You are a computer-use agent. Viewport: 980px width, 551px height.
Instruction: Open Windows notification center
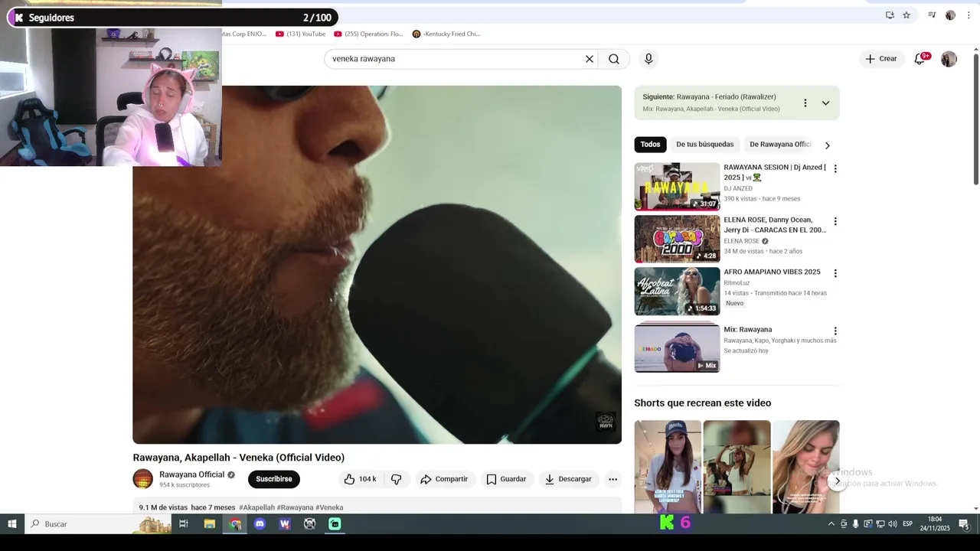pos(964,524)
